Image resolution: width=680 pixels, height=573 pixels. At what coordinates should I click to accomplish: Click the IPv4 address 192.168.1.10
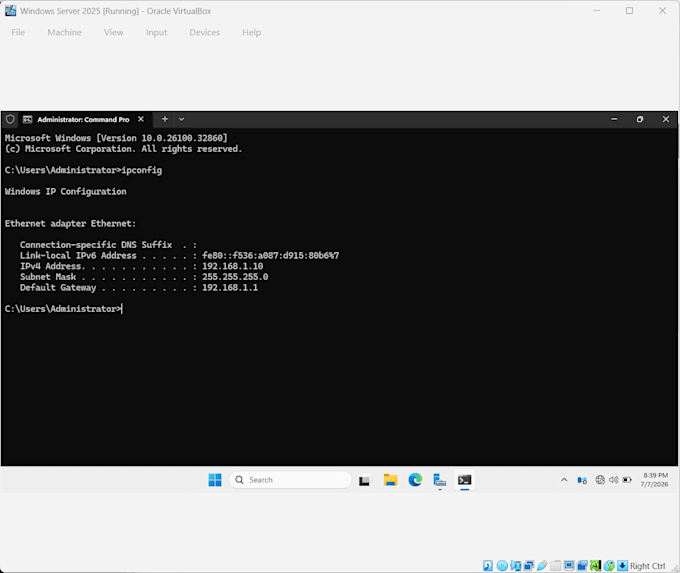point(232,266)
